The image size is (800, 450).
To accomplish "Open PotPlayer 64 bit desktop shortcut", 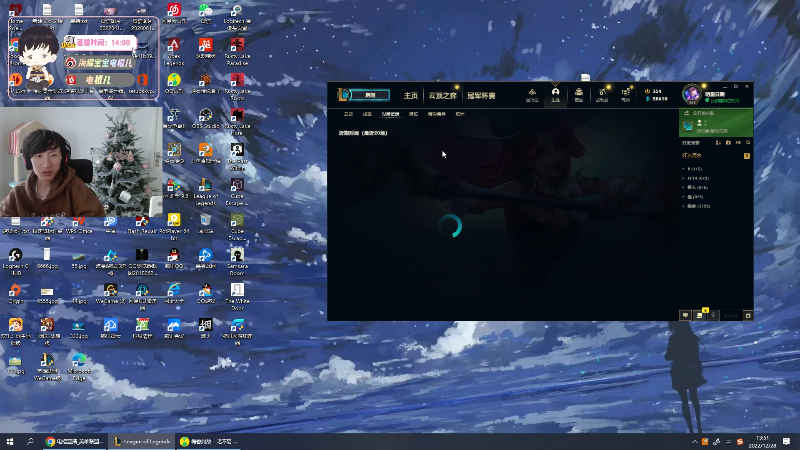I will click(174, 227).
